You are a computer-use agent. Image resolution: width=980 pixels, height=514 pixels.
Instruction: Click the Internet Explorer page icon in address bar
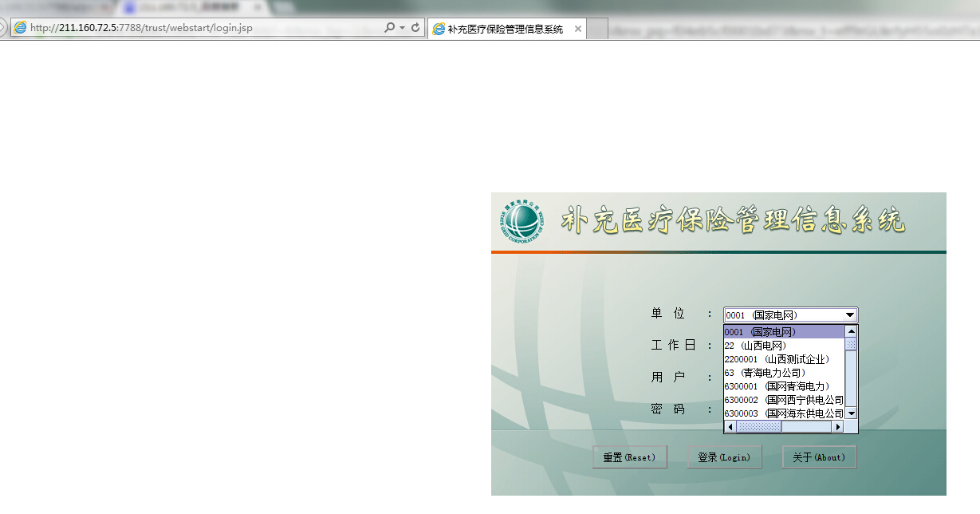(20, 27)
